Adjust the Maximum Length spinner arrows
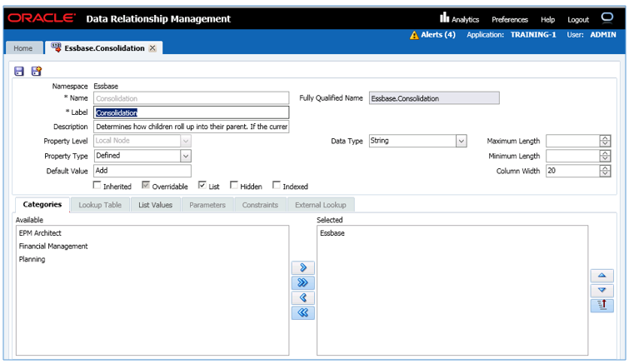629x364 pixels. [605, 141]
